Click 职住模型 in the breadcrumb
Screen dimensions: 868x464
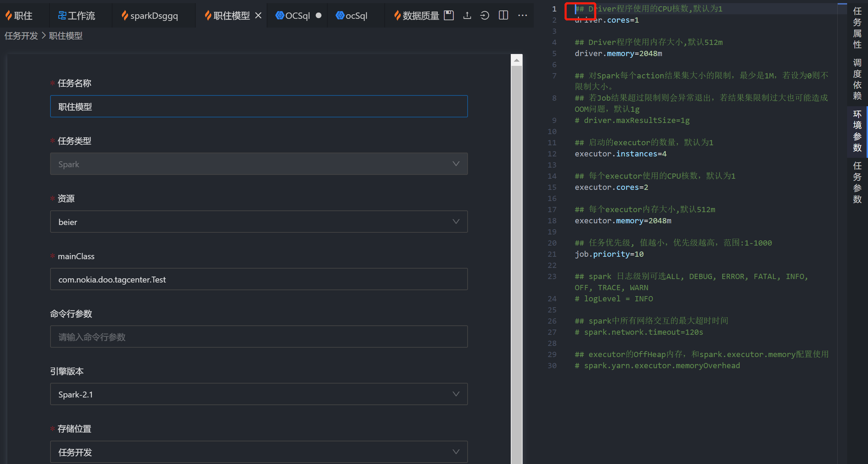[65, 36]
